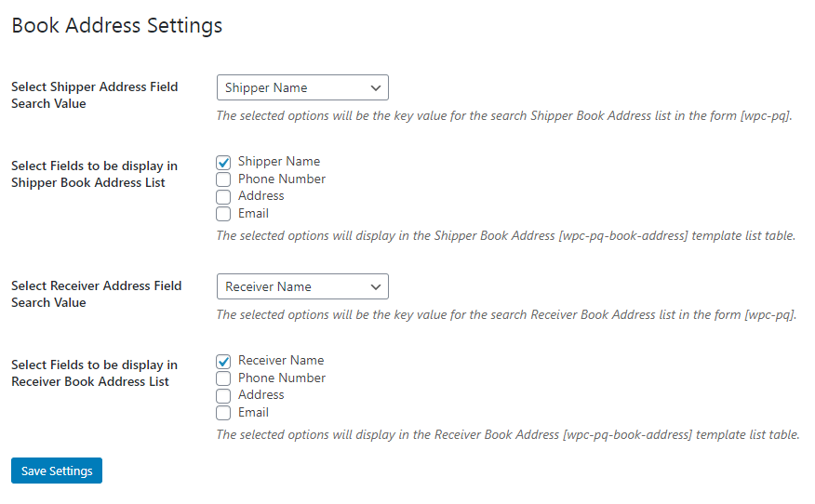Enable Phone Number for Receiver Book Address list

pyautogui.click(x=223, y=378)
